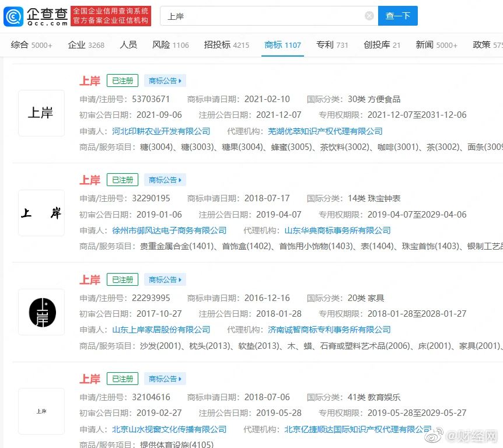
Task: Click the 已注册 badge for 22293995
Action: coord(123,279)
